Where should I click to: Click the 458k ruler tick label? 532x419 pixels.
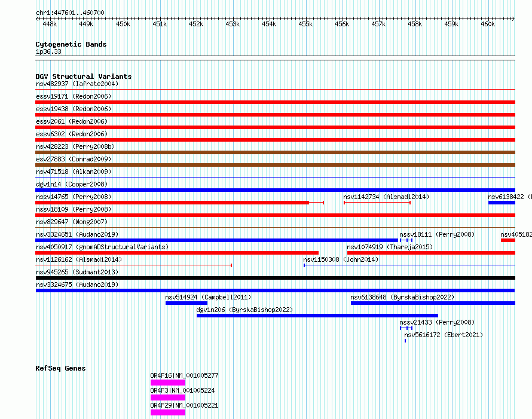click(415, 24)
